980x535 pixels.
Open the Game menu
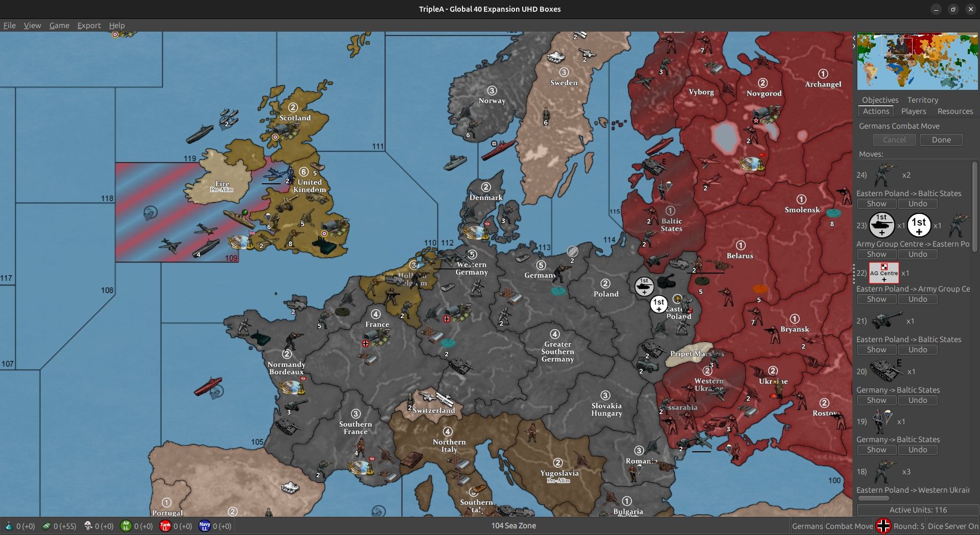coord(59,26)
